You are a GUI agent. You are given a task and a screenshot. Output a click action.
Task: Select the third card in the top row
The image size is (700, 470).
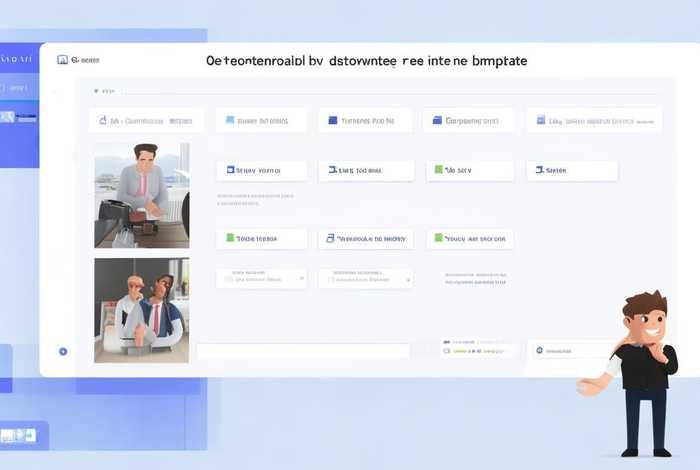[x=367, y=121]
